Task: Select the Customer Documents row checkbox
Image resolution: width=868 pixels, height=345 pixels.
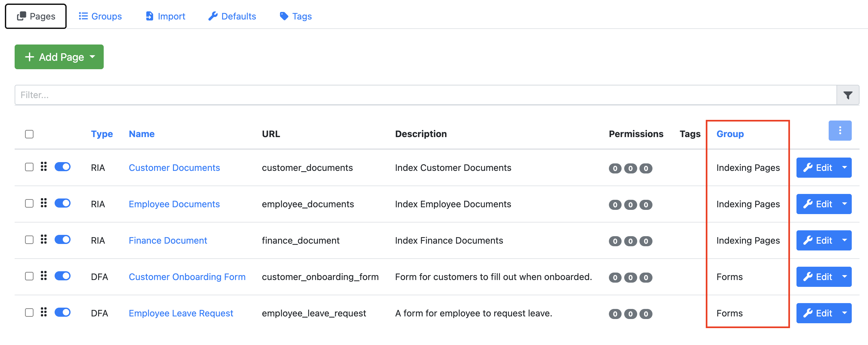Action: pos(29,167)
